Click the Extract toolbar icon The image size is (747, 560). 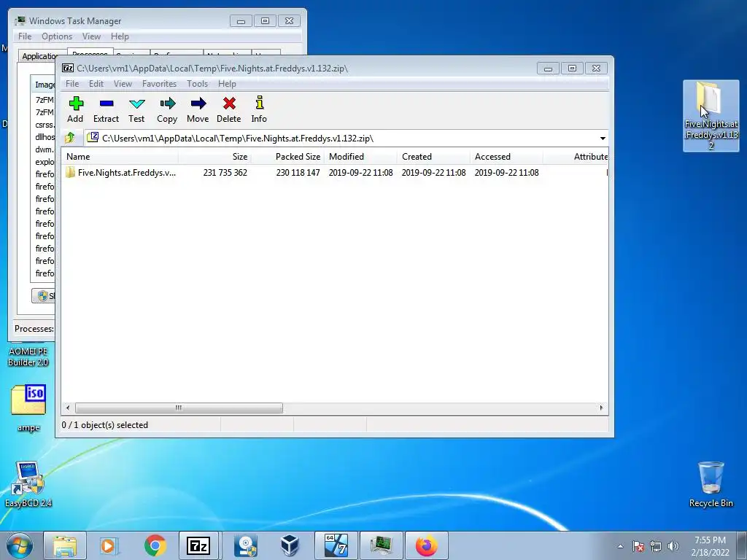coord(106,109)
